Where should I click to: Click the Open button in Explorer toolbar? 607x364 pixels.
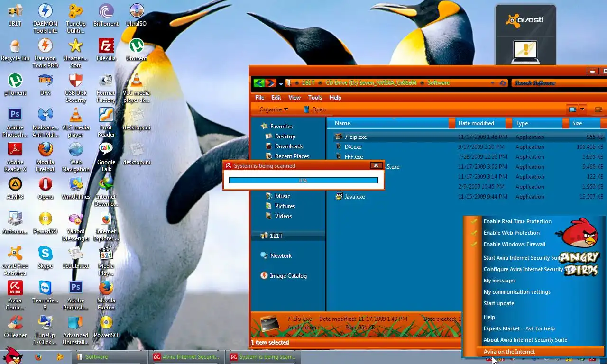[314, 109]
